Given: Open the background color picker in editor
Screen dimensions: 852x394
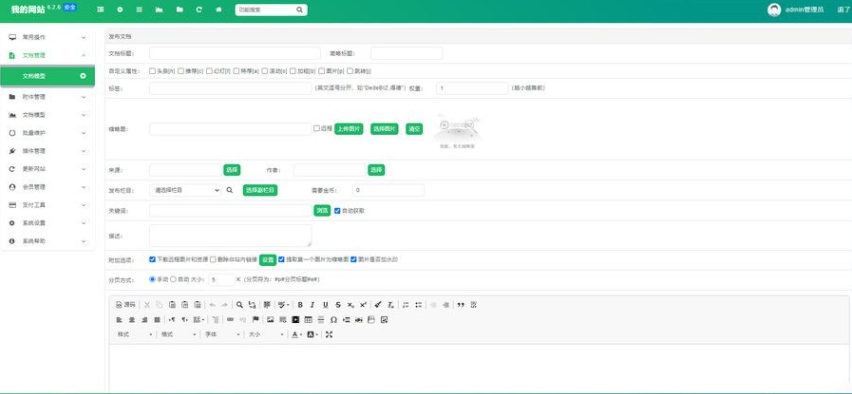Looking at the screenshot, I should point(312,334).
